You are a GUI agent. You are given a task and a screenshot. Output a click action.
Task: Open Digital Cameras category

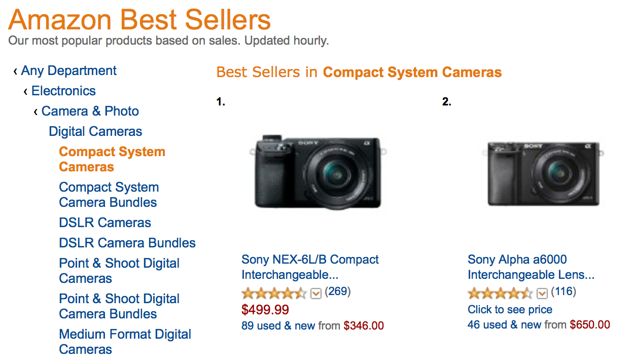coord(95,131)
